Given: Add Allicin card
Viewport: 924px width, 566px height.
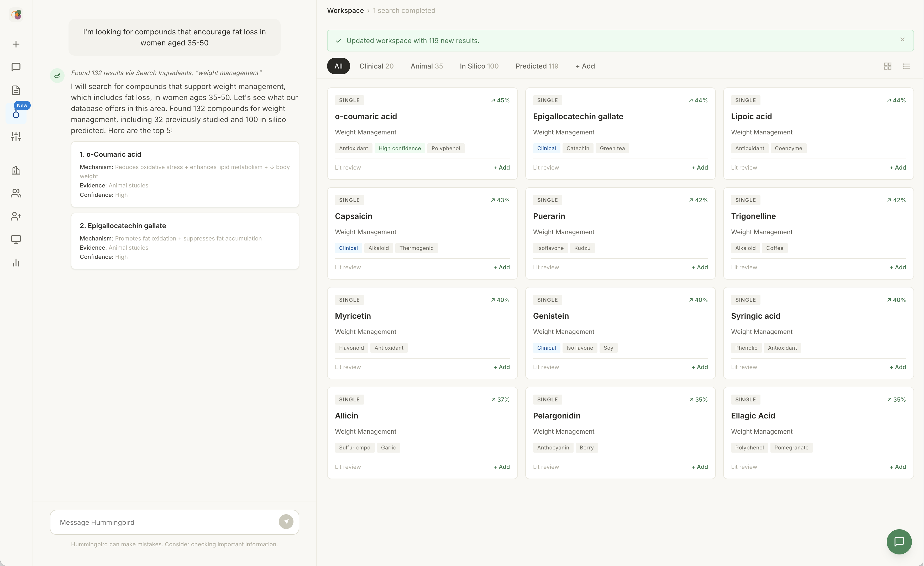Looking at the screenshot, I should 501,467.
